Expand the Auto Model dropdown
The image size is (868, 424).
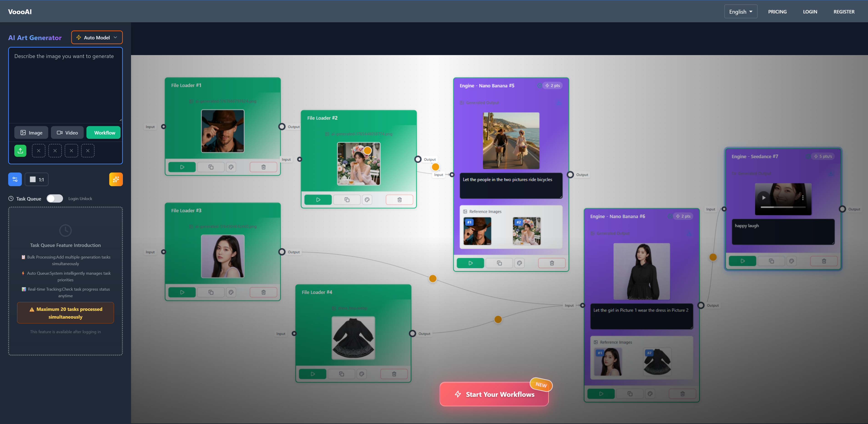click(97, 37)
